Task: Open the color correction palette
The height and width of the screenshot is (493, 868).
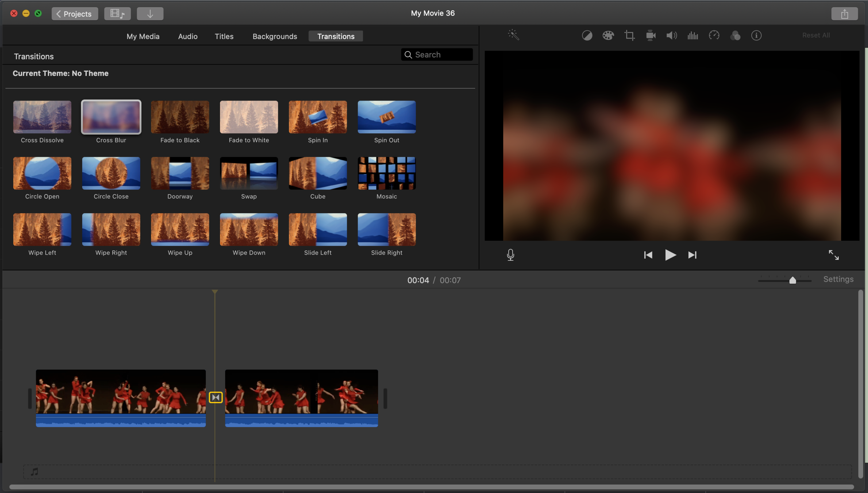Action: [608, 35]
